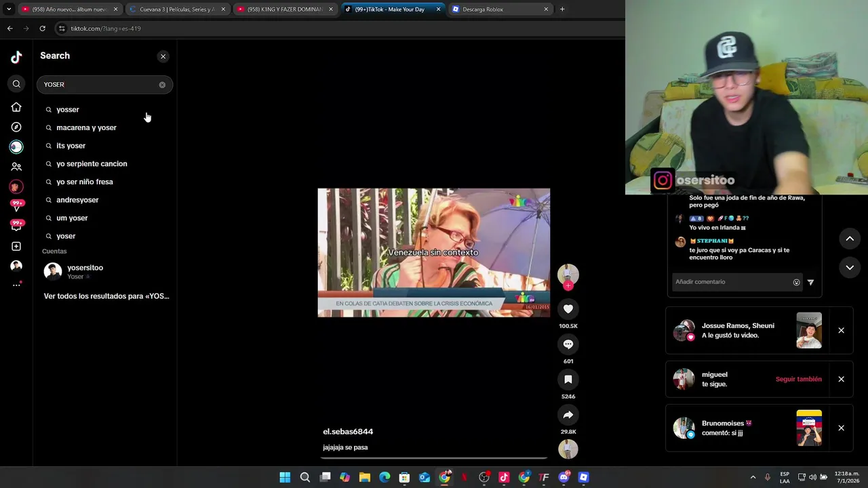Like the video with heart icon
Screen dimensions: 868x488
[x=568, y=309]
